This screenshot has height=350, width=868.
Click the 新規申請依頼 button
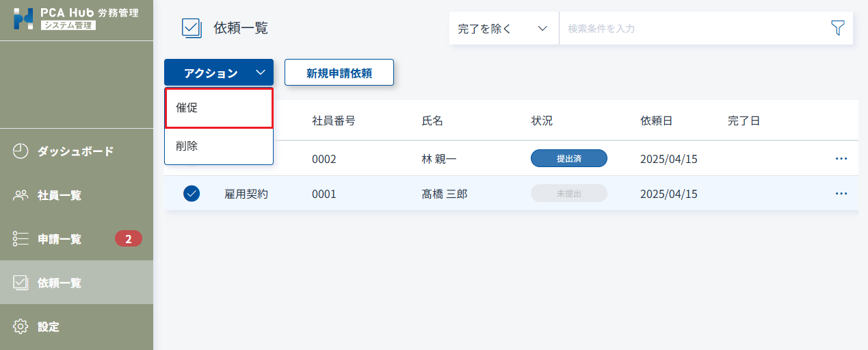pos(339,73)
